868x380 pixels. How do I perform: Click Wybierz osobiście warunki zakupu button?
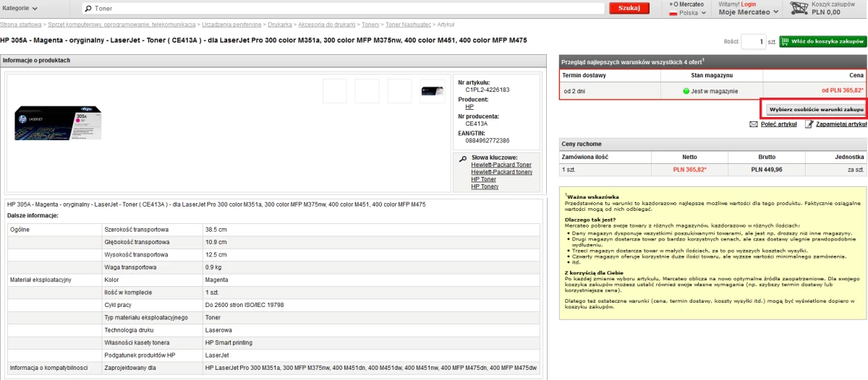[x=816, y=110]
